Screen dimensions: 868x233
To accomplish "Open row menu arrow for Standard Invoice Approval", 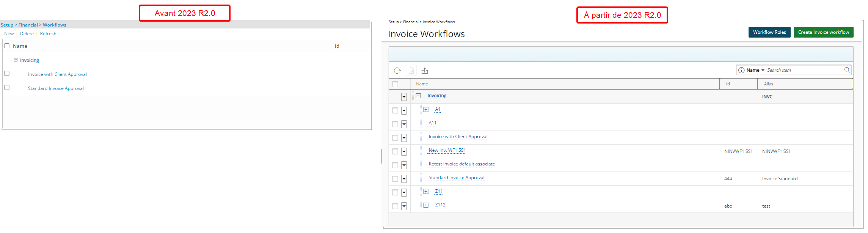I will [x=404, y=179].
